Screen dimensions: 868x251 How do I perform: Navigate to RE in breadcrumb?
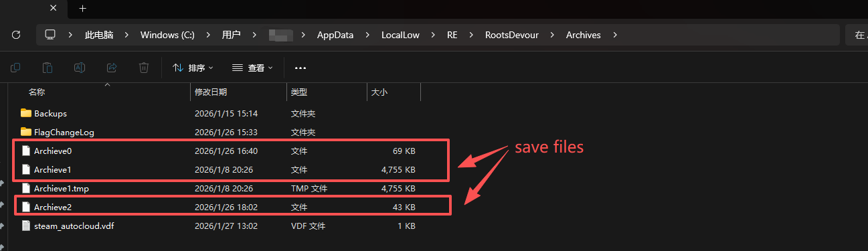click(x=452, y=35)
